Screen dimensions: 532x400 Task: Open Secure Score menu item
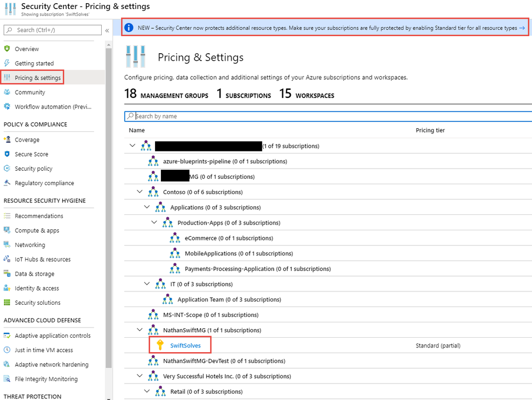pyautogui.click(x=31, y=154)
